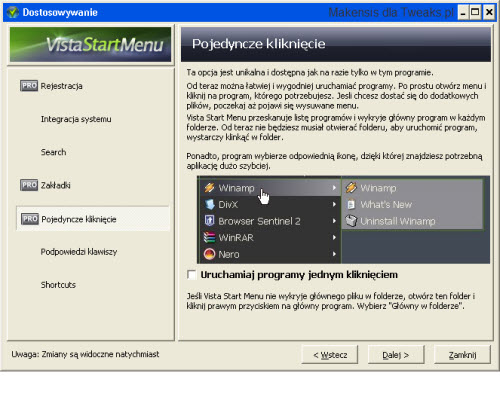Expand the WinRAR submenu arrow
Viewport: 500px width, 397px height.
point(334,237)
